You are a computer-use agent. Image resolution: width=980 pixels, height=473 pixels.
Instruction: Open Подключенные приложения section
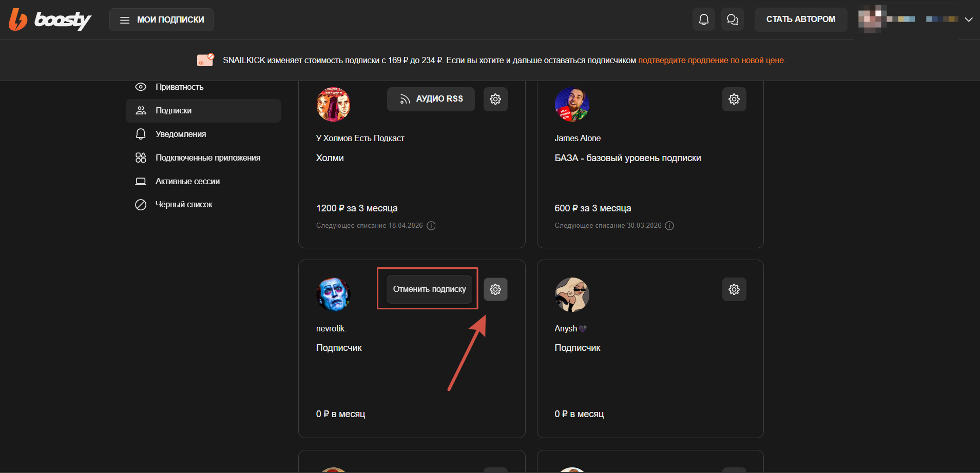tap(203, 158)
